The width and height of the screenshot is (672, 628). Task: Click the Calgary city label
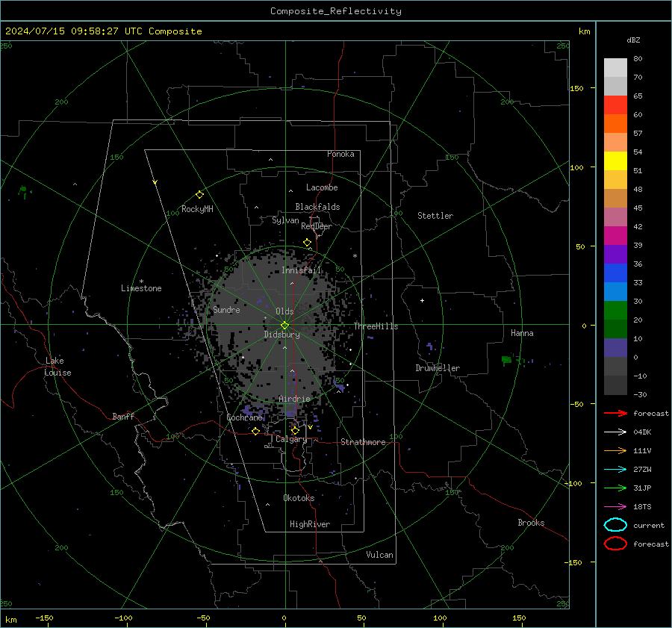pos(291,439)
